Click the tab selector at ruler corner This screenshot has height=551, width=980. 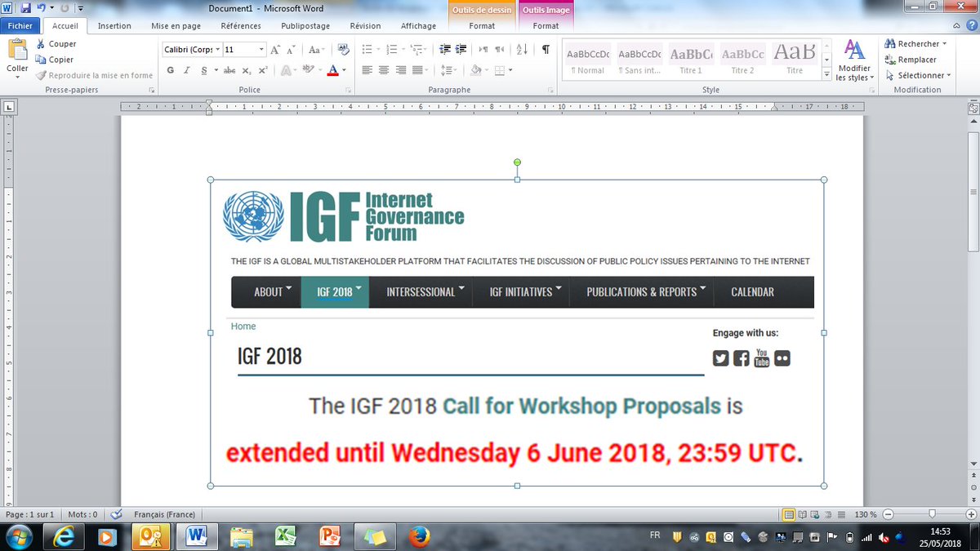[x=9, y=106]
